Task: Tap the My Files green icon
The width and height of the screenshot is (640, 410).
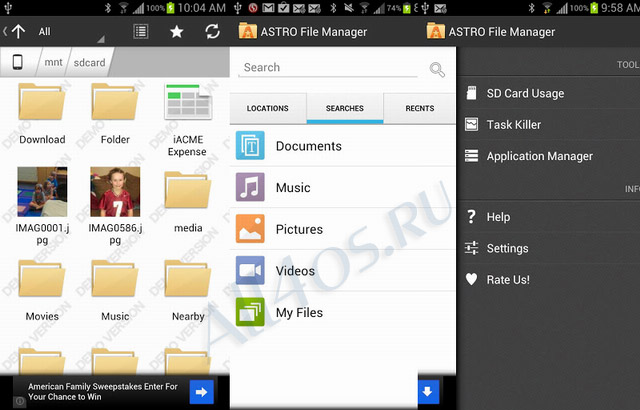Action: click(x=250, y=312)
